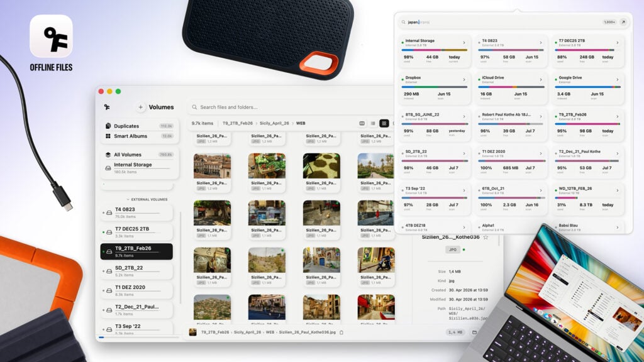
Task: Star the Sizilien_26..._Kothe036 file as favorite
Action: (486, 237)
